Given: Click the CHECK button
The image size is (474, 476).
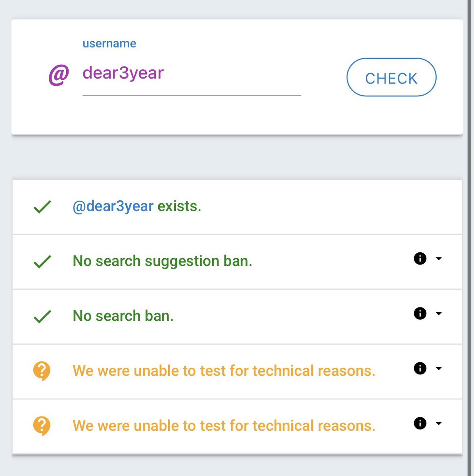Looking at the screenshot, I should click(391, 77).
